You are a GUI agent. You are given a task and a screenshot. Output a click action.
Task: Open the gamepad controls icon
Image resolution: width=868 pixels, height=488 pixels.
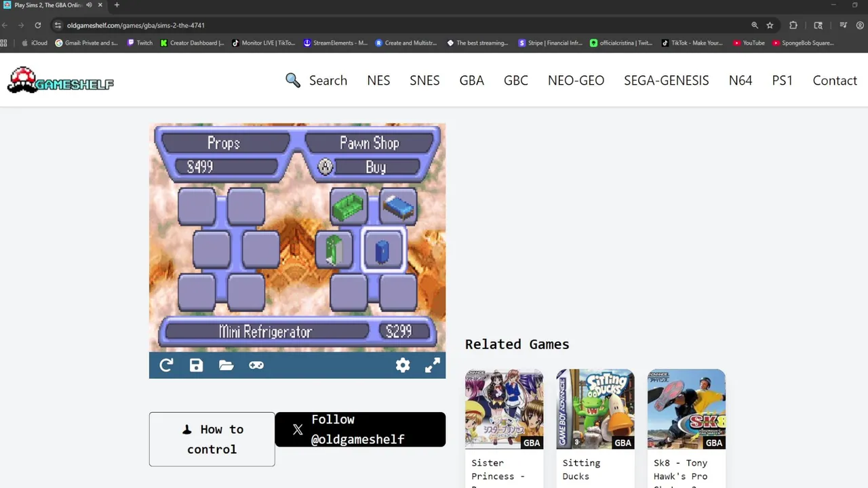[256, 365]
